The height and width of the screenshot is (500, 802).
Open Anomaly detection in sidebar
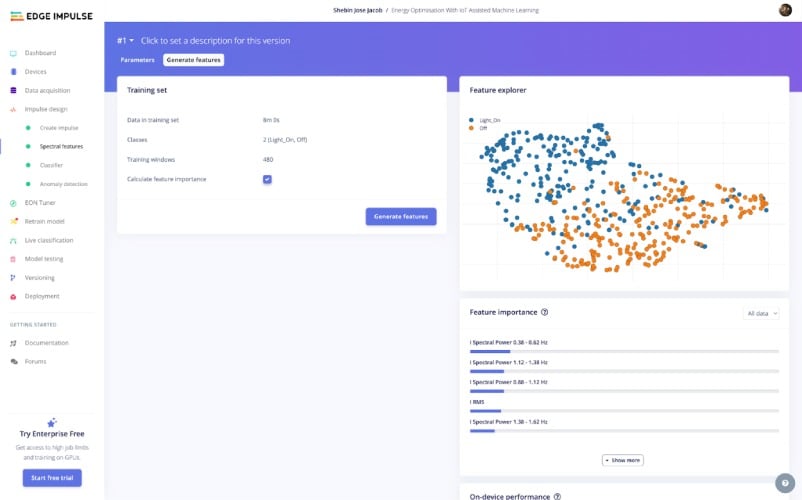[63, 184]
